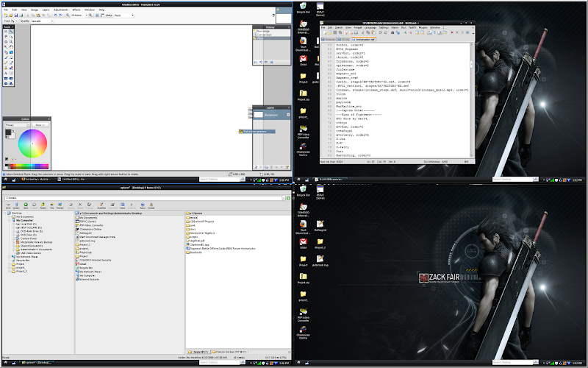This screenshot has height=368, width=588.
Task: Select Canvas Size entry in History panel
Action: 265,35
